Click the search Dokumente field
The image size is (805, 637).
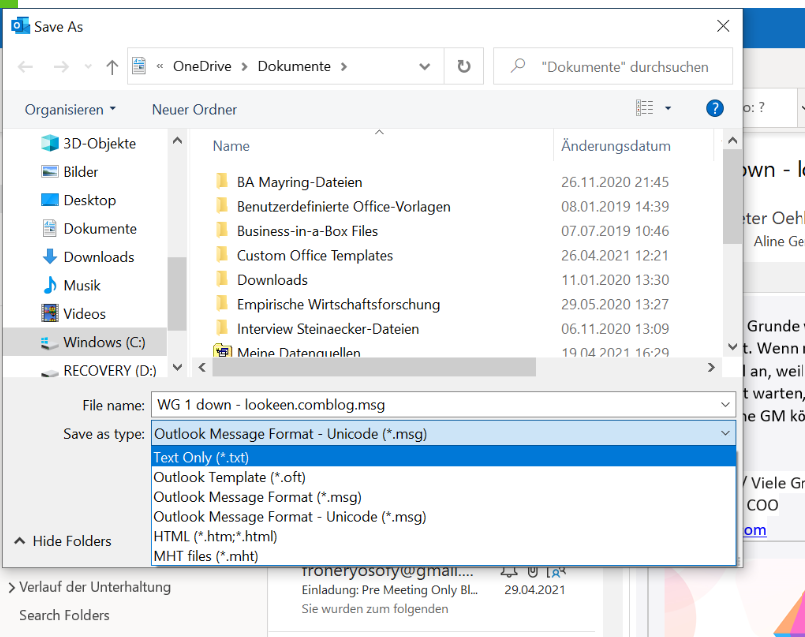(624, 67)
